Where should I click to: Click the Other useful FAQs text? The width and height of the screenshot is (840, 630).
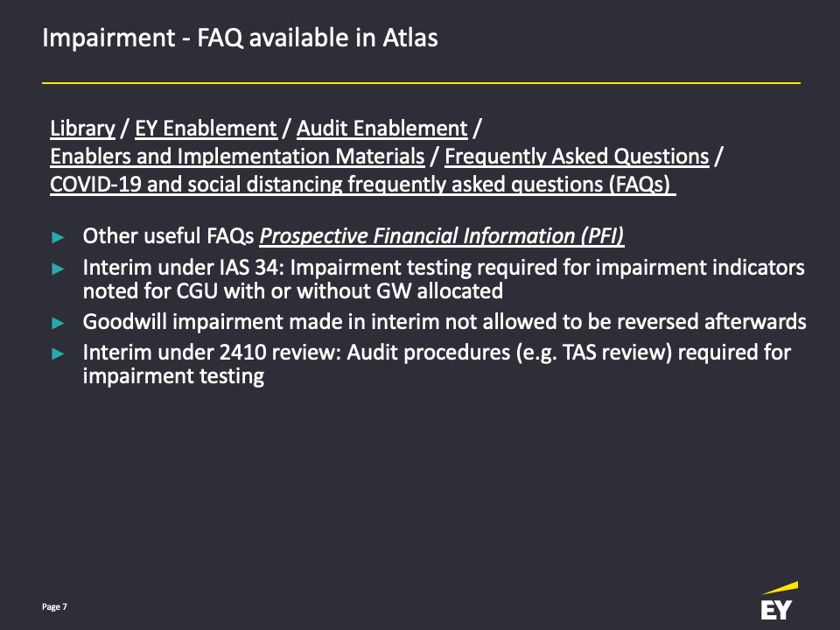click(x=169, y=236)
